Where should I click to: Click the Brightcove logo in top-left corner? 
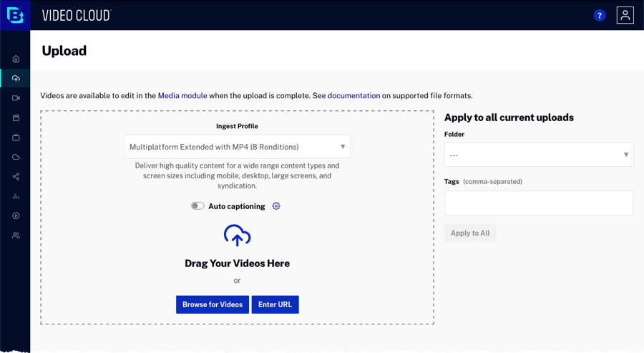tap(15, 15)
